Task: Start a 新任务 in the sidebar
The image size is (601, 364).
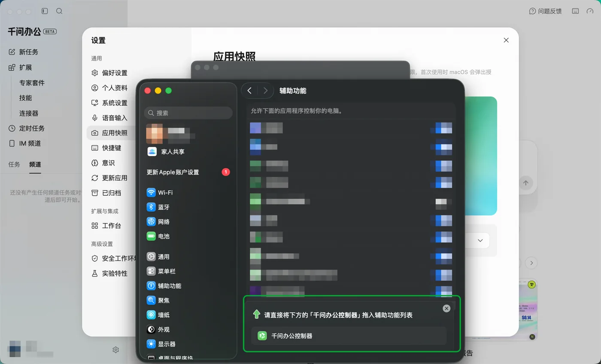Action: pos(24,52)
